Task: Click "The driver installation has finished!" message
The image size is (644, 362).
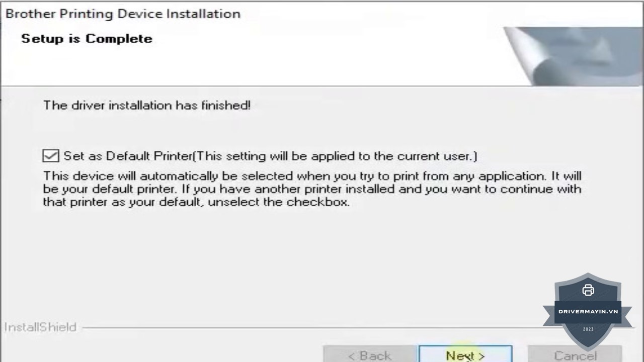Action: click(x=146, y=105)
